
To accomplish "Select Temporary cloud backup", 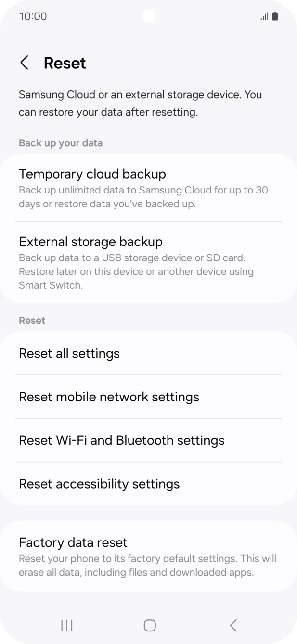I will point(92,174).
